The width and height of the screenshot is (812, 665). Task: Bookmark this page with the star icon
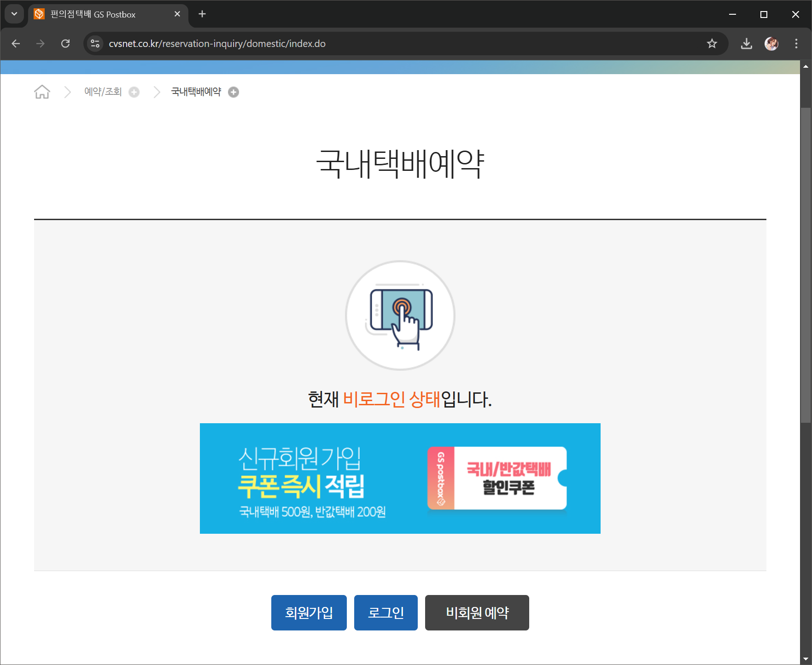(712, 44)
